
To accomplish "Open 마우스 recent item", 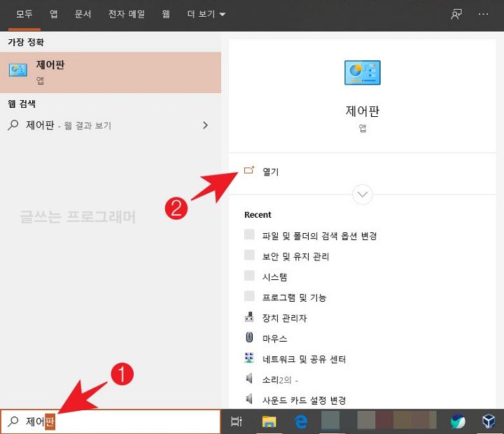I will [x=274, y=339].
